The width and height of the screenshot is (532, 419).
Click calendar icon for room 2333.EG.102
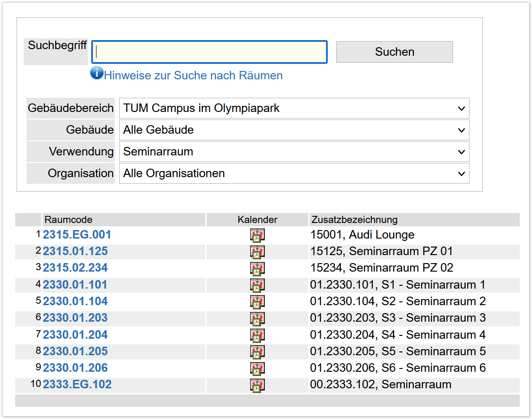click(x=257, y=385)
